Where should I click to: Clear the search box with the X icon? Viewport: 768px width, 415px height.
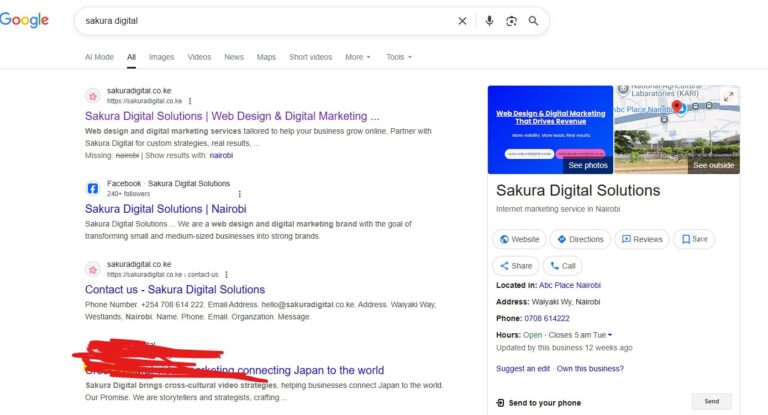click(x=462, y=21)
